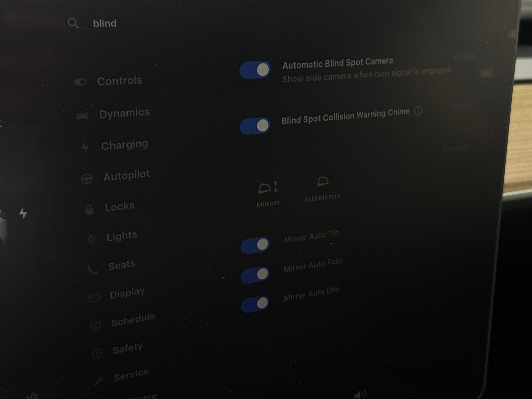This screenshot has height=399, width=532.
Task: Disable Automatic Blind Spot Camera toggle
Action: 255,70
